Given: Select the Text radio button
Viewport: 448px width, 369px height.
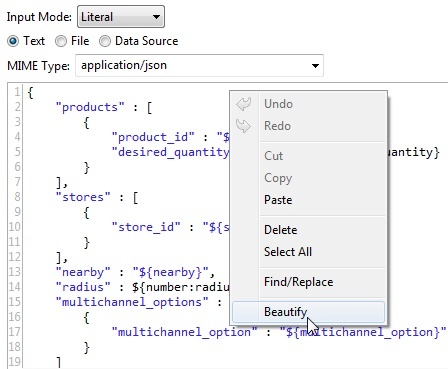Looking at the screenshot, I should pyautogui.click(x=13, y=41).
